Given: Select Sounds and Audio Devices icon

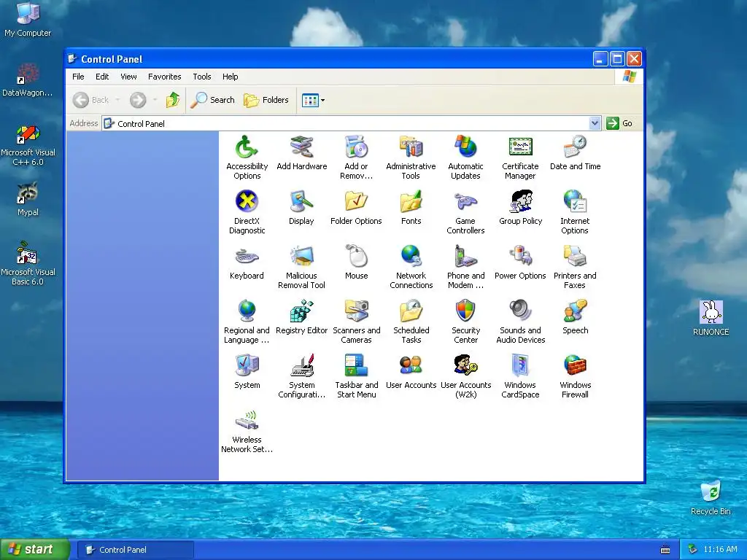Looking at the screenshot, I should click(x=520, y=311).
